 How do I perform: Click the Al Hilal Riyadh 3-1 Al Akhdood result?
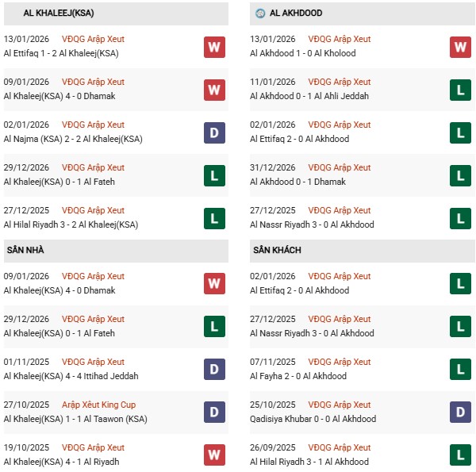[x=309, y=462]
